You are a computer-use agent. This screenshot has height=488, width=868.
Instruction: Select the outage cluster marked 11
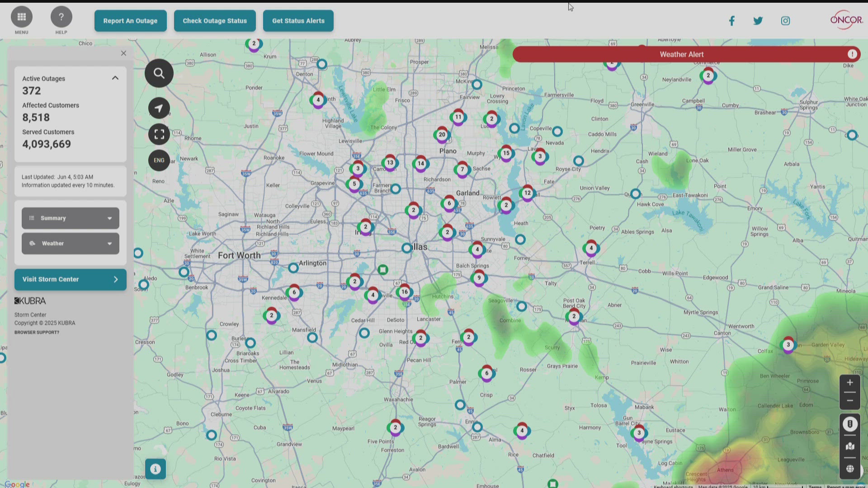click(x=458, y=117)
